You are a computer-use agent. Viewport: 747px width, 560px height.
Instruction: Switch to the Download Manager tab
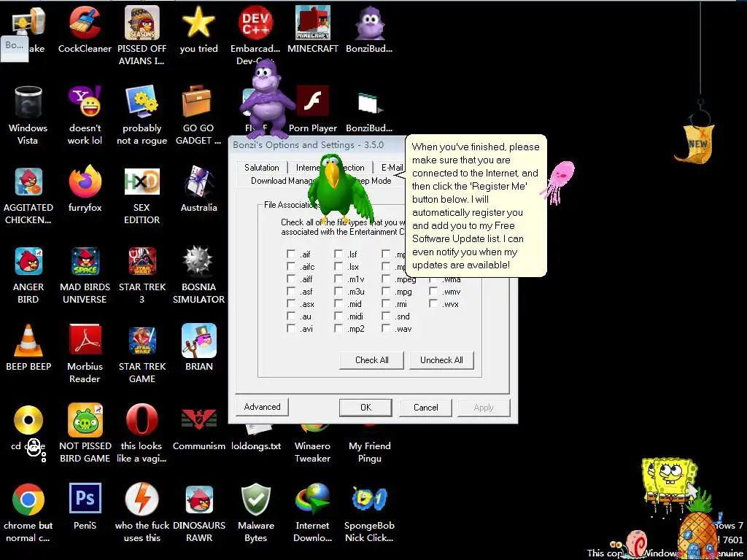coord(282,181)
